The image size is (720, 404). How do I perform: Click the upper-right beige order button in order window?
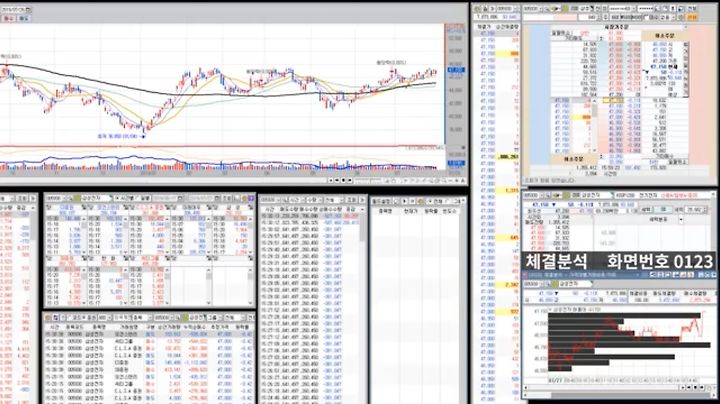click(664, 35)
